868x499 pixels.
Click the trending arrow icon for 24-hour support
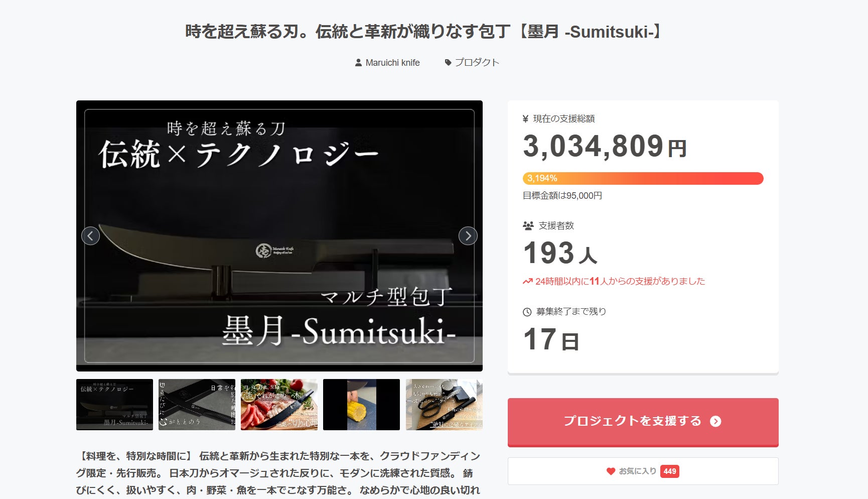(527, 282)
